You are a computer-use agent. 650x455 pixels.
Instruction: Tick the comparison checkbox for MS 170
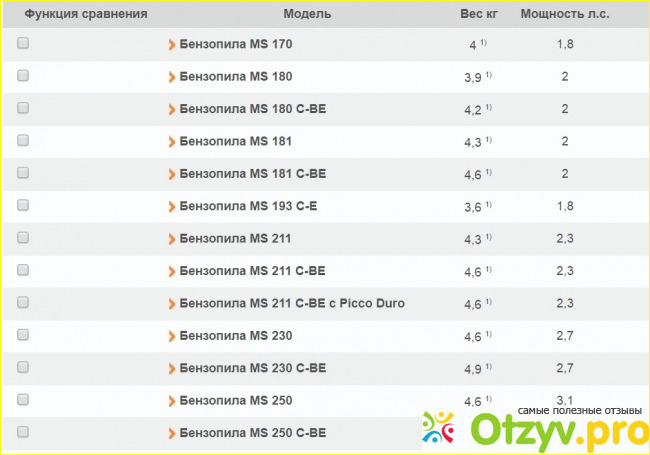click(23, 43)
